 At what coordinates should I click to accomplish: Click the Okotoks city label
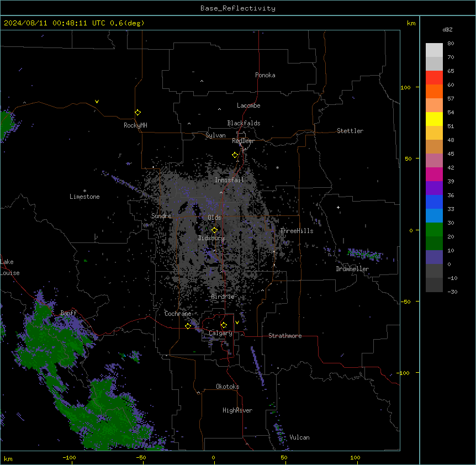coord(228,387)
